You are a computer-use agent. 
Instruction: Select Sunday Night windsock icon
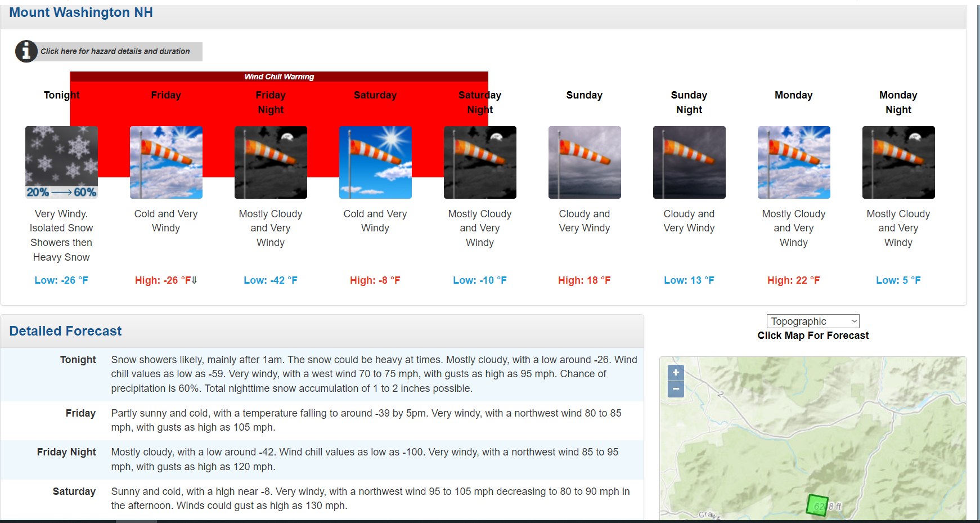[x=689, y=162]
